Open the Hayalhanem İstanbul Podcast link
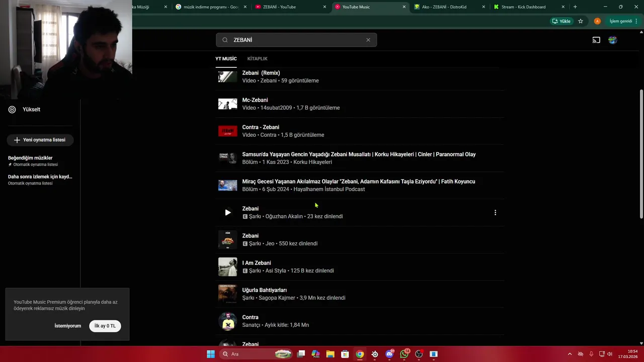The width and height of the screenshot is (644, 362). click(329, 190)
